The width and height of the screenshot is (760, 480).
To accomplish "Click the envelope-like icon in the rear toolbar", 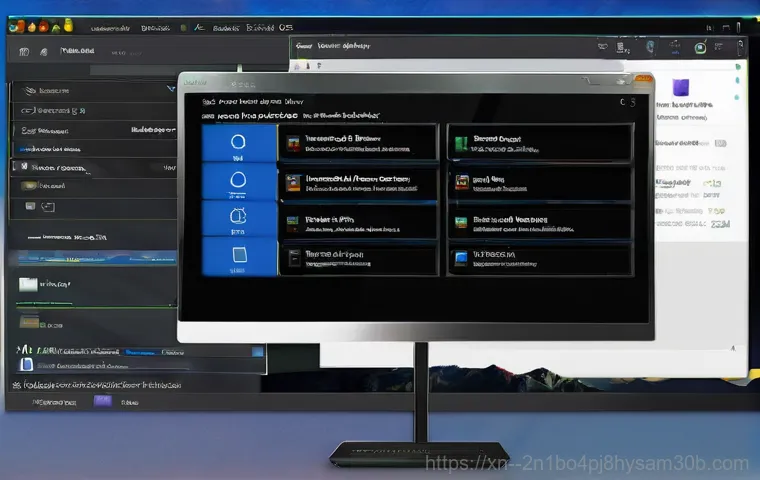I will point(602,47).
